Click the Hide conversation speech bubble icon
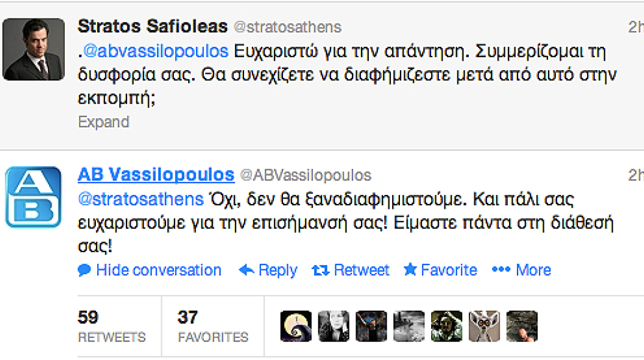 tap(85, 271)
